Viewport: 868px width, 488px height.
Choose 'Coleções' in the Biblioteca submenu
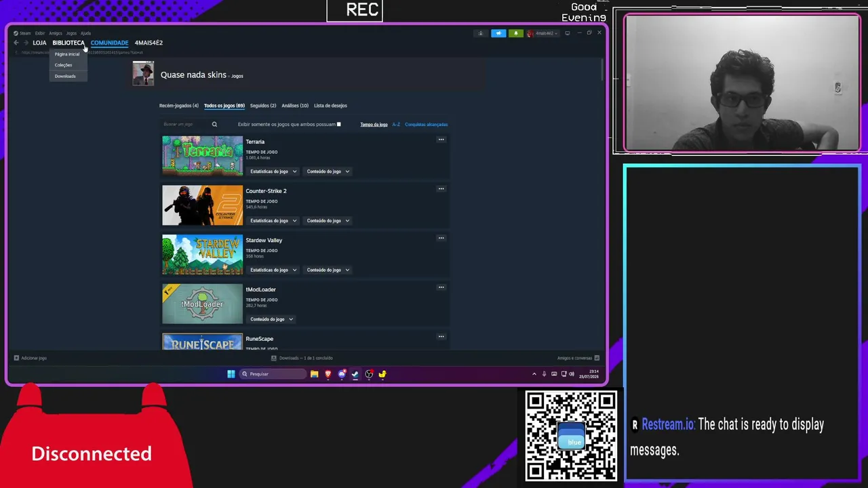point(63,65)
